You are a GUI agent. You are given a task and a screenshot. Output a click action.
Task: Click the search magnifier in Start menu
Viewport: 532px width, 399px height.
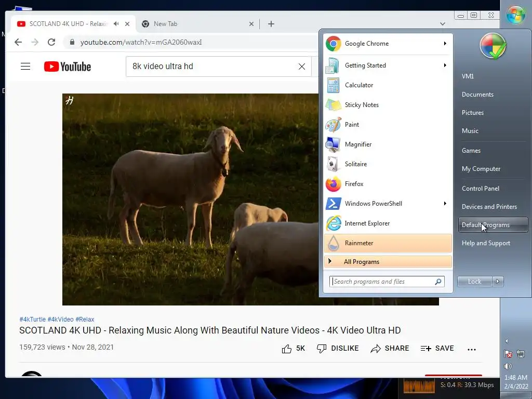tap(438, 282)
